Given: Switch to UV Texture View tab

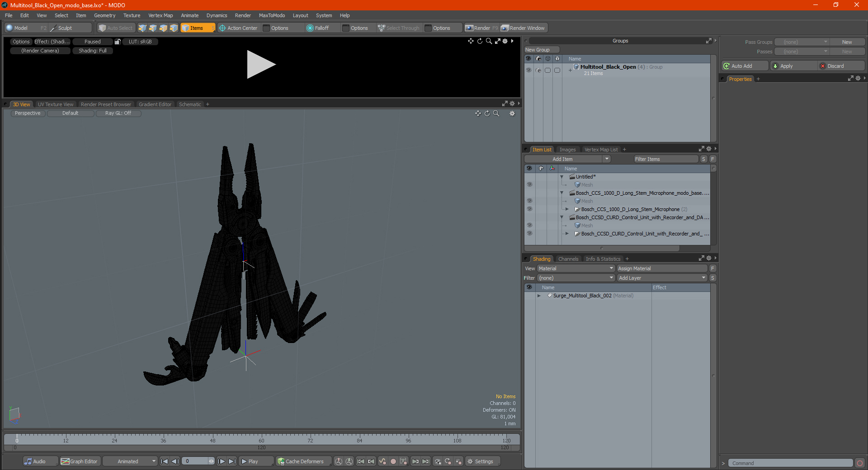Looking at the screenshot, I should click(x=55, y=104).
